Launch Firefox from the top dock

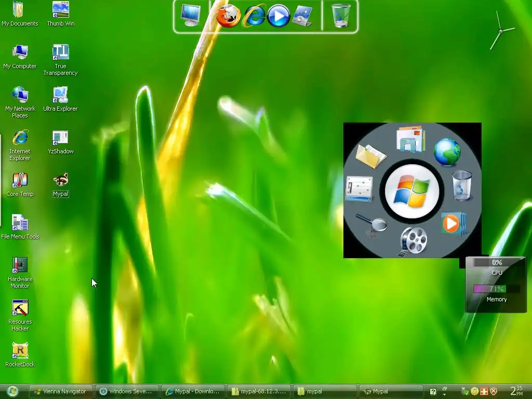pyautogui.click(x=229, y=16)
